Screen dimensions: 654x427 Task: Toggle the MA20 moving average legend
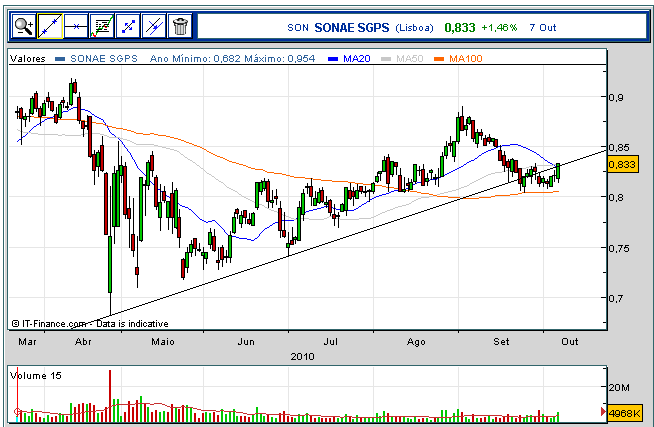tap(357, 59)
